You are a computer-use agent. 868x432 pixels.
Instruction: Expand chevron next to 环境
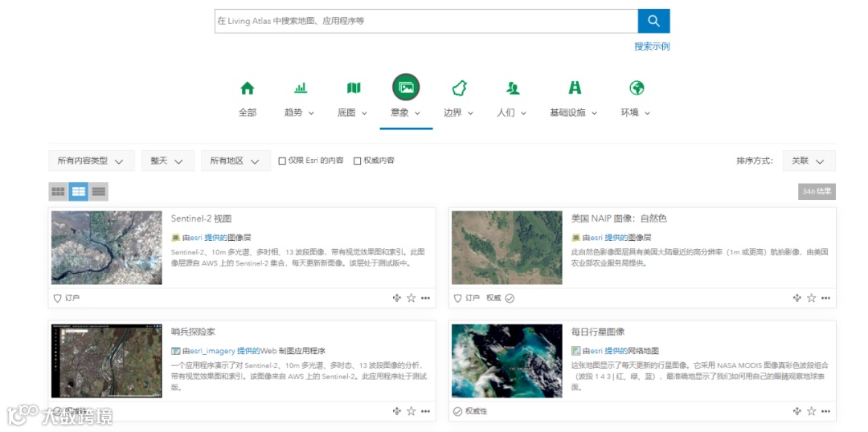[x=647, y=113]
